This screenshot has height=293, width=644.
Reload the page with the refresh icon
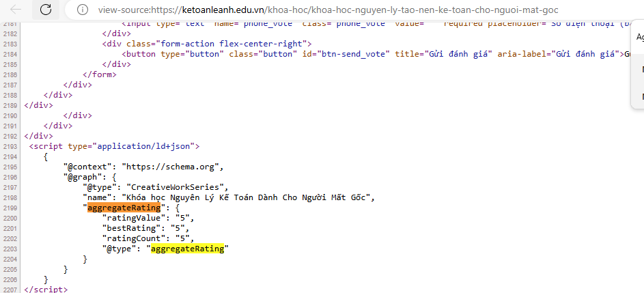tap(46, 10)
